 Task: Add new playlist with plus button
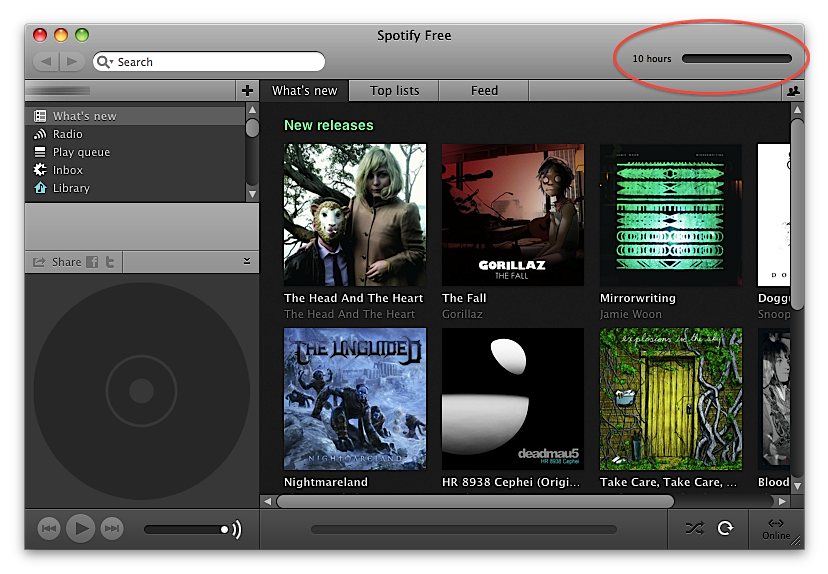[x=247, y=91]
